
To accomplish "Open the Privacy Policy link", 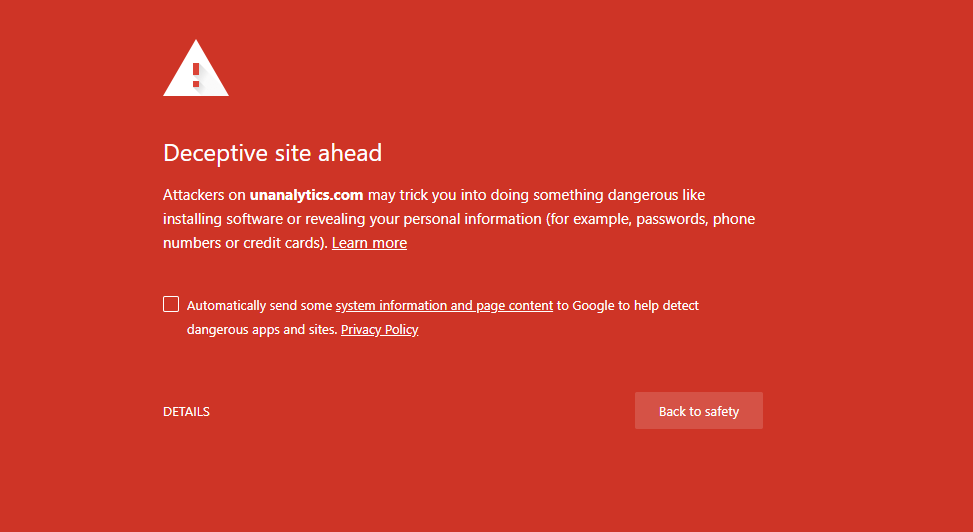I will (379, 330).
